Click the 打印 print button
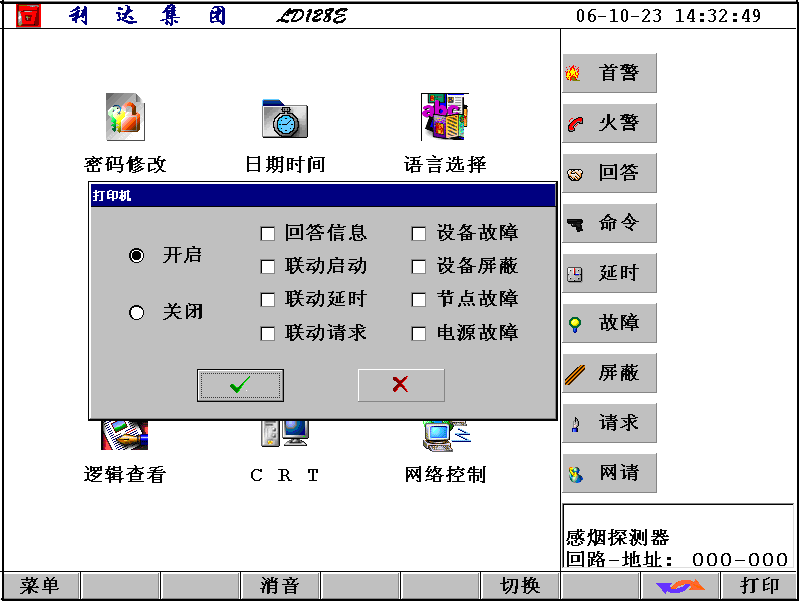The height and width of the screenshot is (606, 802). pos(759,586)
